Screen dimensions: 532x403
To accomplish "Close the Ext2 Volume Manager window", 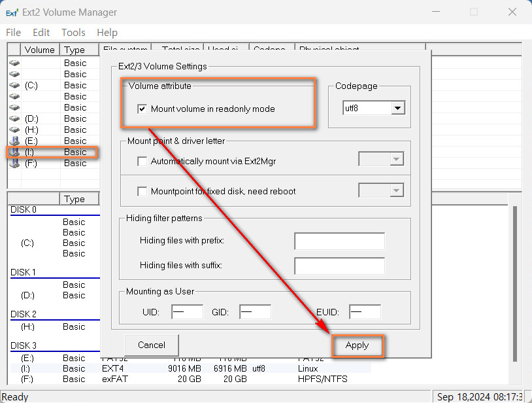I will (512, 12).
